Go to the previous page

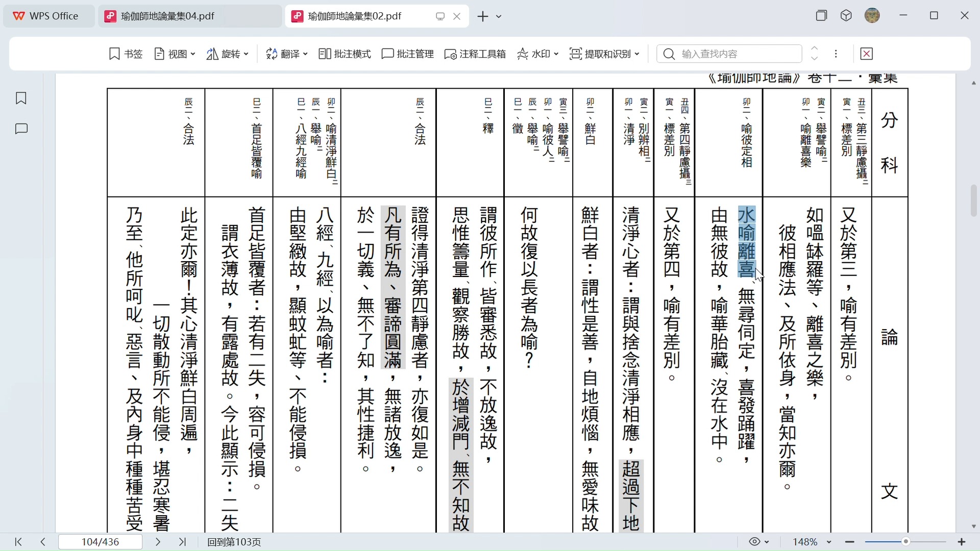[43, 542]
